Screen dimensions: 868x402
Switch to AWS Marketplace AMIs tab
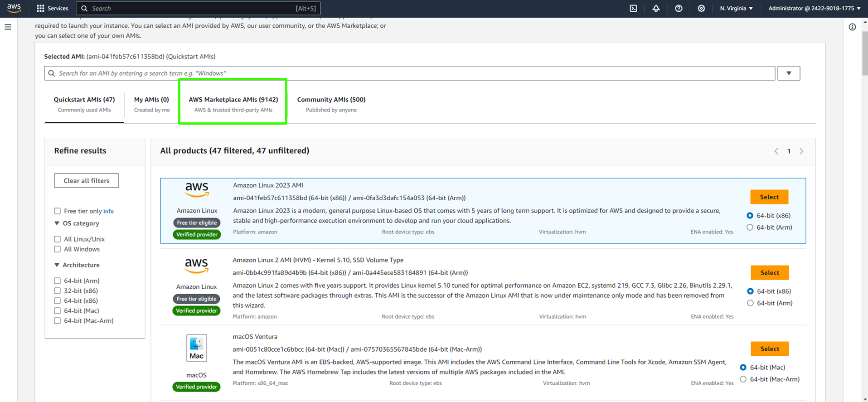(233, 104)
